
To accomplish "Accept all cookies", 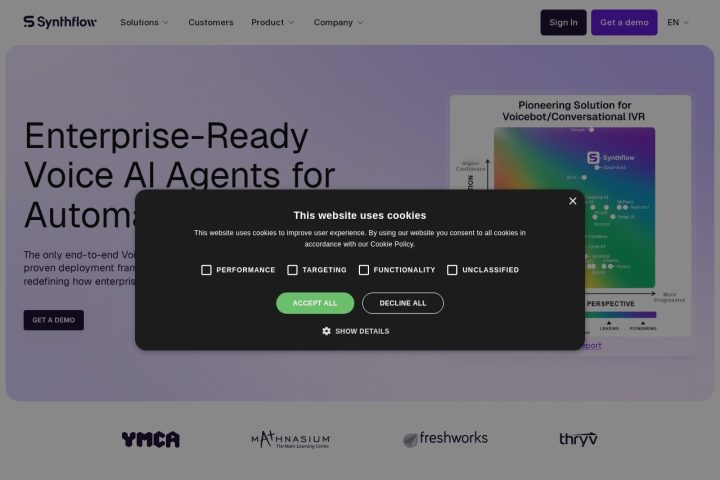I will tap(315, 303).
